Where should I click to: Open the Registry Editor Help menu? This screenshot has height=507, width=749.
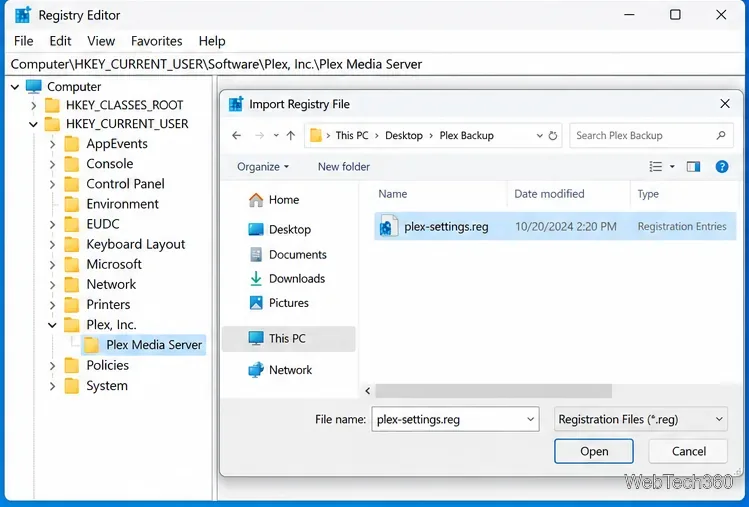click(212, 41)
